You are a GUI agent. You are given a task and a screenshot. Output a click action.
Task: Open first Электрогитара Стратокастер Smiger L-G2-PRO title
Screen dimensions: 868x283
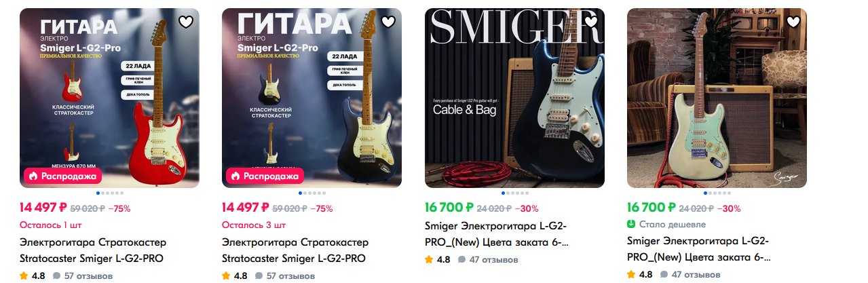pyautogui.click(x=93, y=250)
